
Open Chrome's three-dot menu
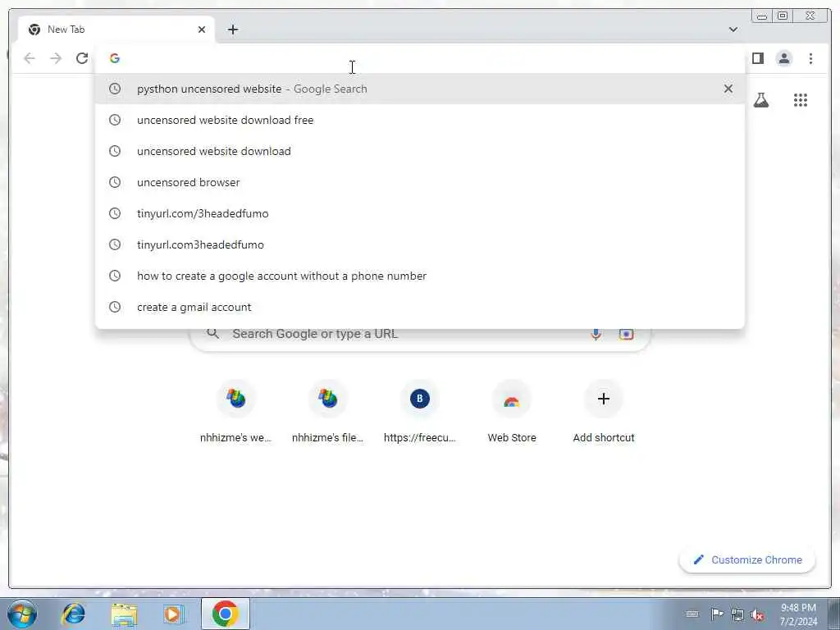pyautogui.click(x=810, y=58)
